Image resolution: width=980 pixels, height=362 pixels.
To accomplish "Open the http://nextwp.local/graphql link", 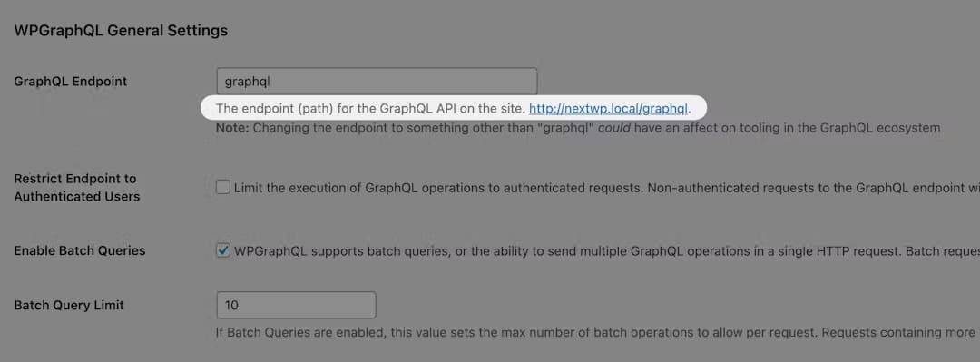I will [608, 109].
